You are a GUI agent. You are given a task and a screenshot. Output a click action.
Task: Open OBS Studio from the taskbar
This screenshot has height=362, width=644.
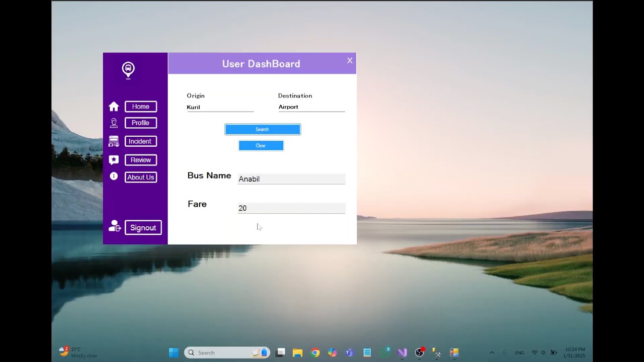pos(420,352)
